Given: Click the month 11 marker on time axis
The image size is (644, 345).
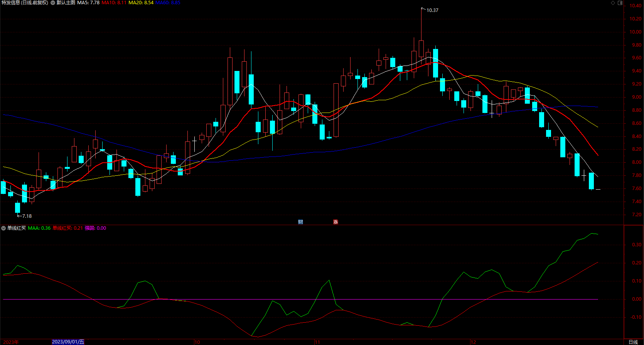Looking at the screenshot, I should (317, 342).
